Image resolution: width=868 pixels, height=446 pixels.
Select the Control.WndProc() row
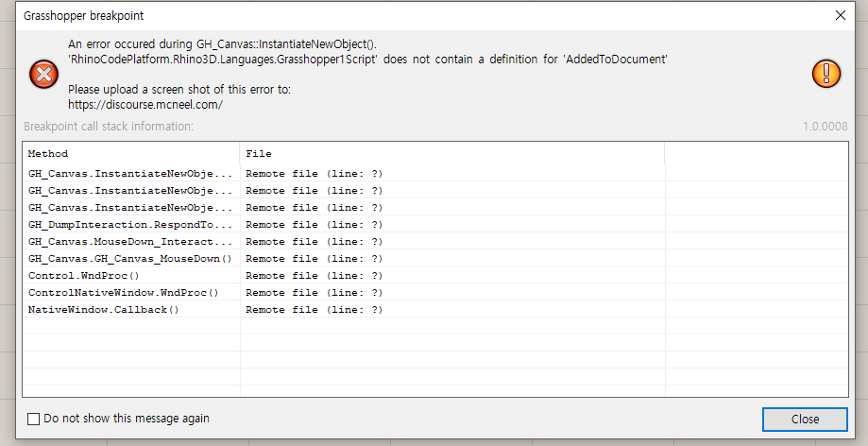coord(84,276)
